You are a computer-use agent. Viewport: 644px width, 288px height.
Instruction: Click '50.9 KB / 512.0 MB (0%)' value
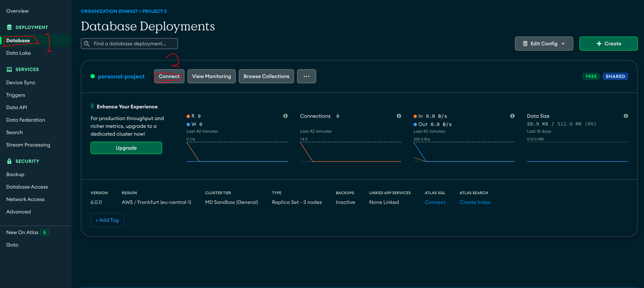click(561, 124)
